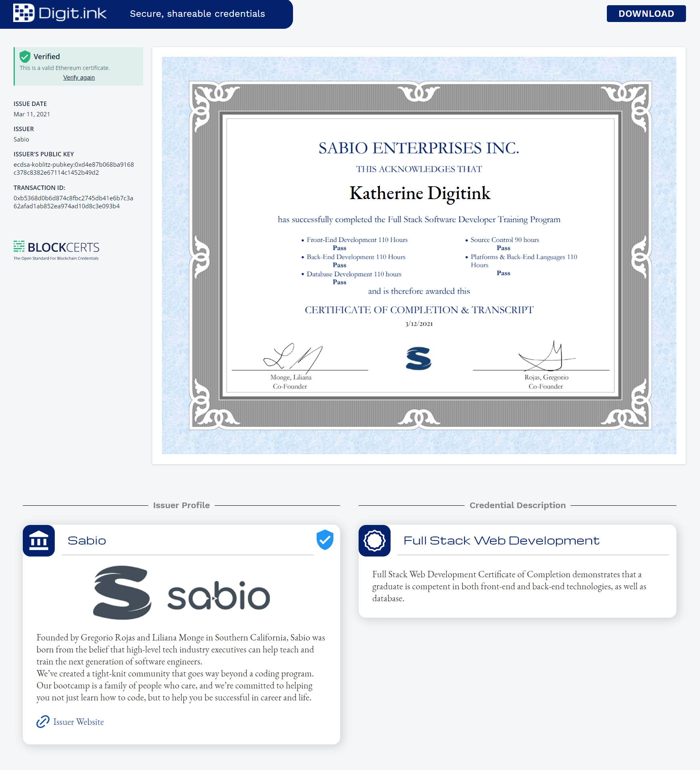Click the 'Issuer Profile' section heading
The image size is (700, 770).
coord(181,505)
